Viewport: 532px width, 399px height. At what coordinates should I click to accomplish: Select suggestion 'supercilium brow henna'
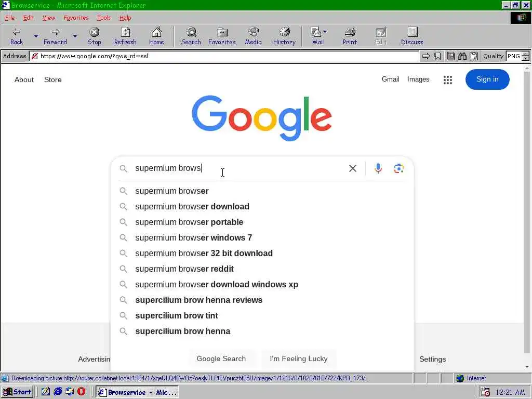click(262, 331)
